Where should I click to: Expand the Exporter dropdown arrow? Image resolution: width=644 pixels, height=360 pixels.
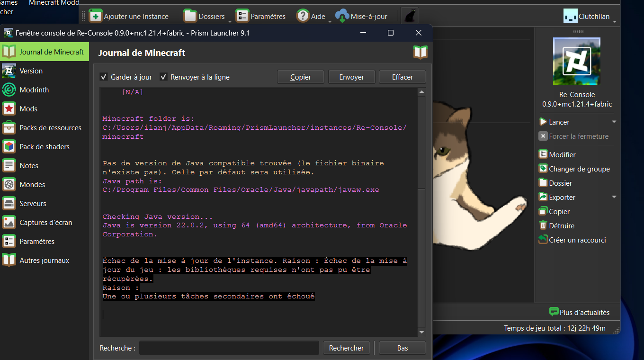(614, 197)
